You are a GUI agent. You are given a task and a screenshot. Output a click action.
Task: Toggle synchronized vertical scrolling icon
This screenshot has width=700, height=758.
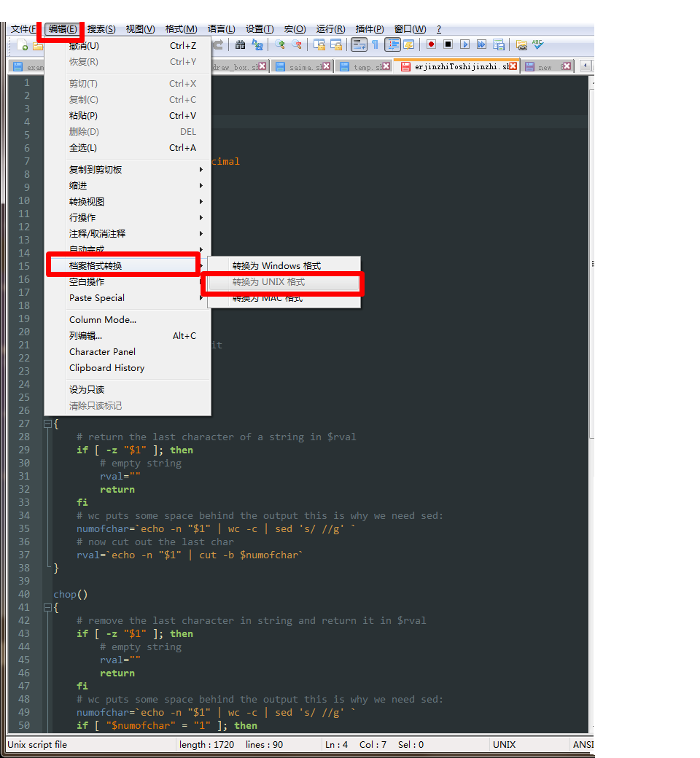pos(319,45)
